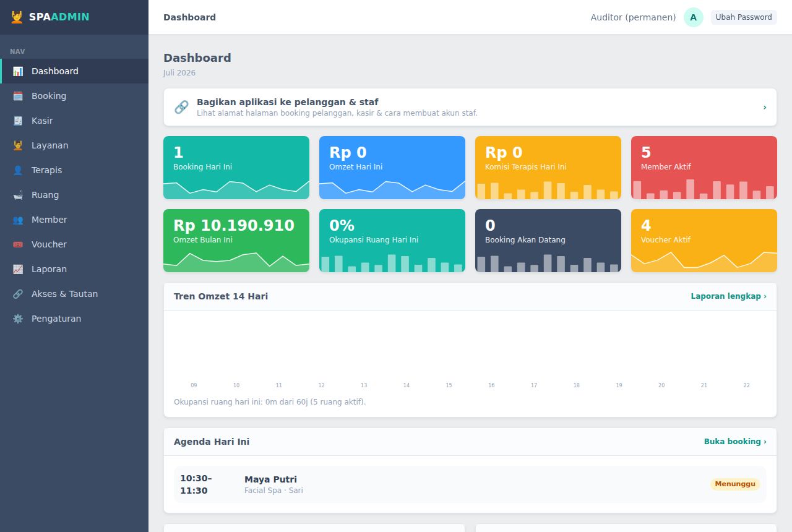Click the Dashboard title in top bar
This screenshot has height=532, width=792.
point(189,17)
